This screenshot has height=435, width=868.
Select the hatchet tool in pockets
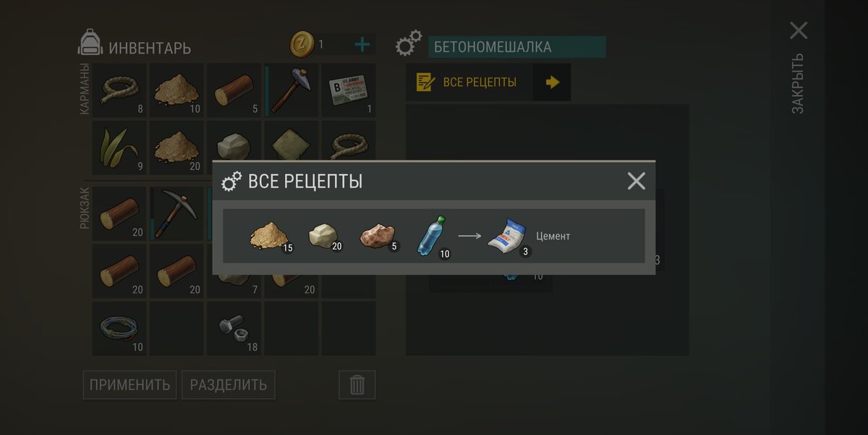(x=291, y=90)
